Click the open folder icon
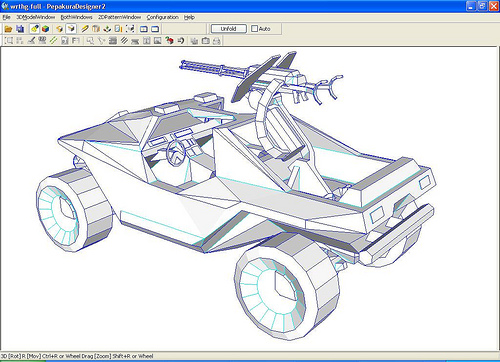500x362 pixels. click(8, 29)
